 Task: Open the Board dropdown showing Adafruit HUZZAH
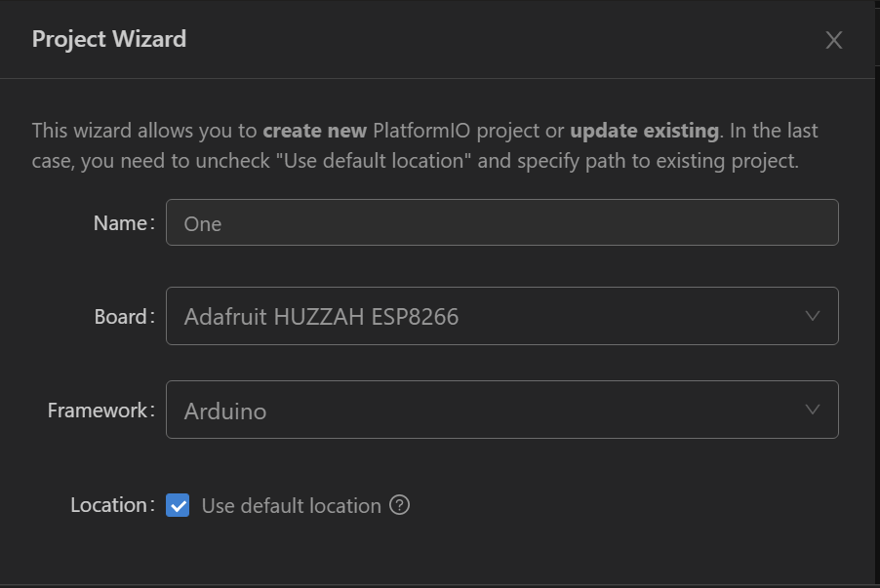click(501, 316)
